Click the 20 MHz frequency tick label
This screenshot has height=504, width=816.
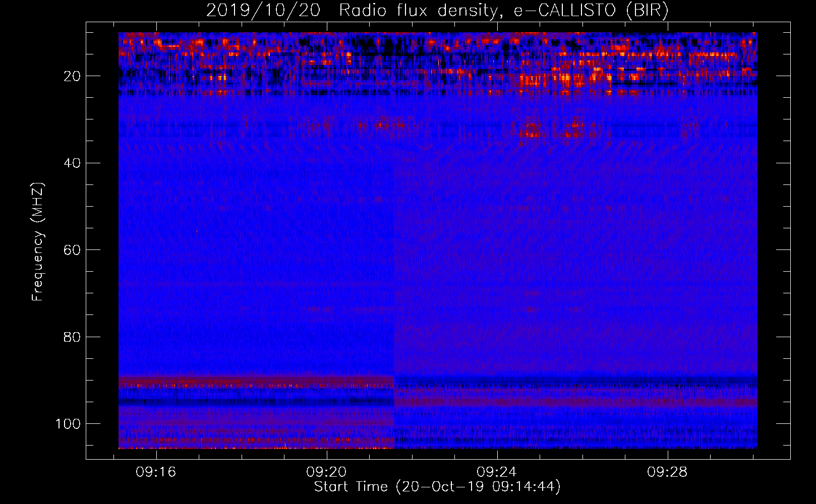click(72, 76)
